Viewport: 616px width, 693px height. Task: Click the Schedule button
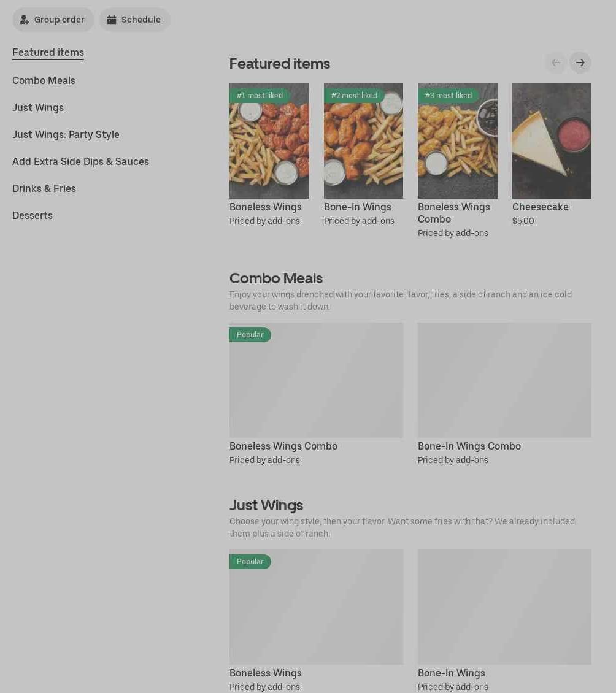click(135, 20)
